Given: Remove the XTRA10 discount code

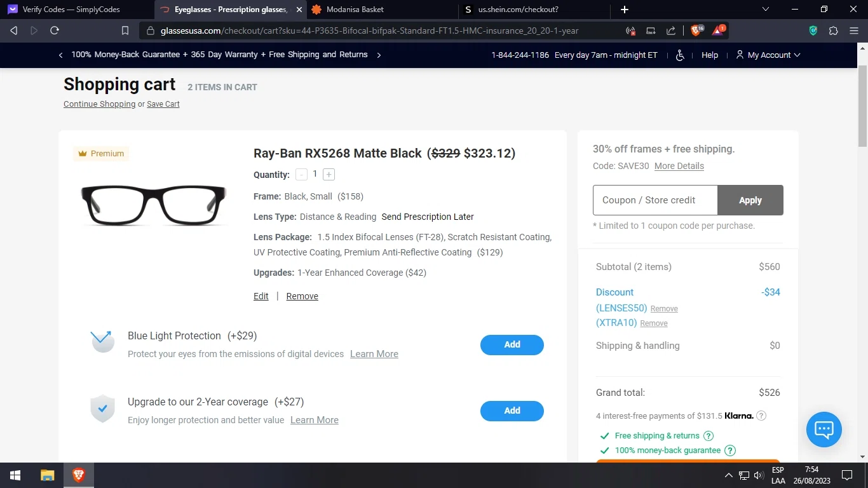Looking at the screenshot, I should pos(654,323).
